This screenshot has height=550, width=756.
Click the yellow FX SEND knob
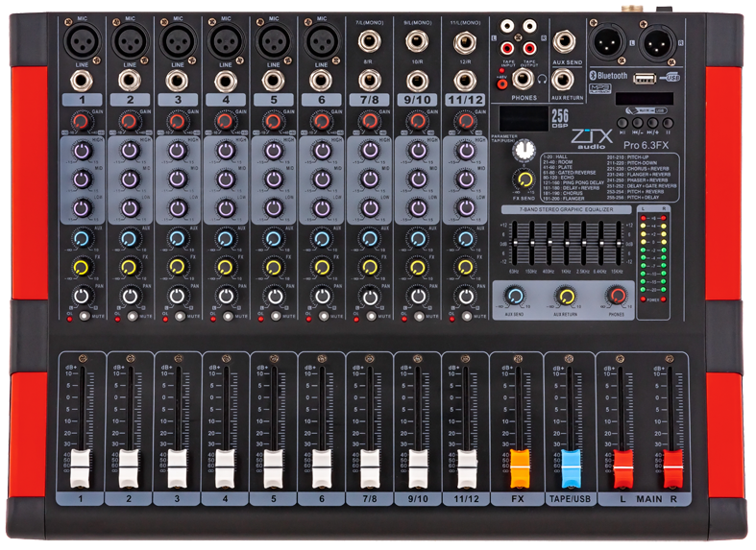[x=524, y=179]
